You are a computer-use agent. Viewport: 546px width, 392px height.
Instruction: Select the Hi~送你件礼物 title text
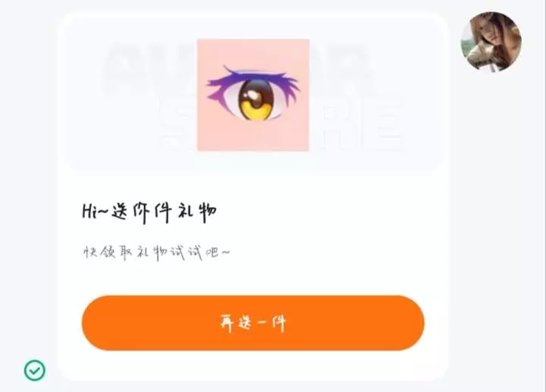149,212
